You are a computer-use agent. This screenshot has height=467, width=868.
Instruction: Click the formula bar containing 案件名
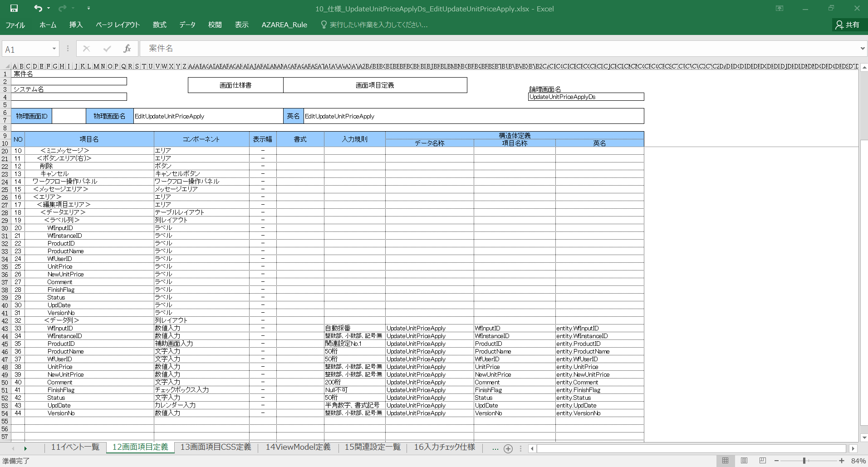[499, 49]
